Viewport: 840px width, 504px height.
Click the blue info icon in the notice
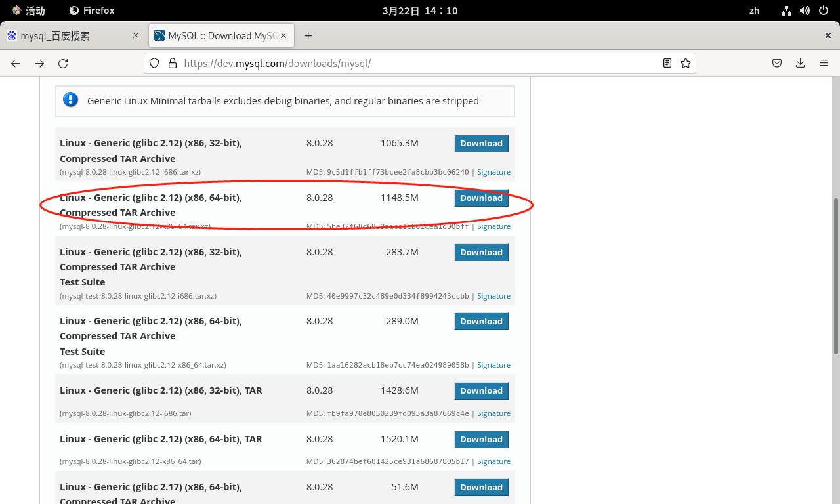pos(70,100)
